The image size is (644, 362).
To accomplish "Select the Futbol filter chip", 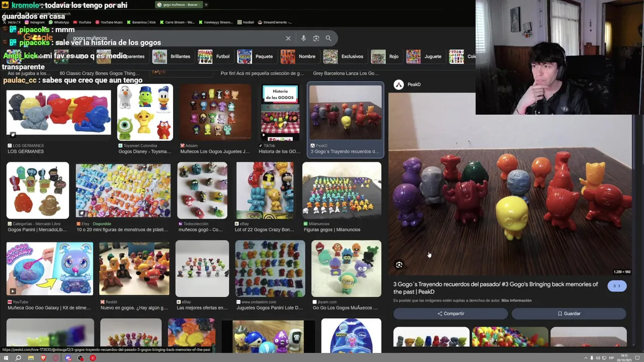I will click(x=215, y=56).
